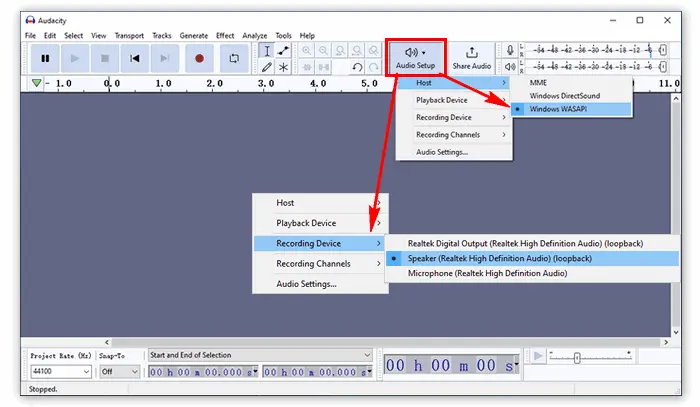
Task: Open the Generate menu
Action: point(194,36)
